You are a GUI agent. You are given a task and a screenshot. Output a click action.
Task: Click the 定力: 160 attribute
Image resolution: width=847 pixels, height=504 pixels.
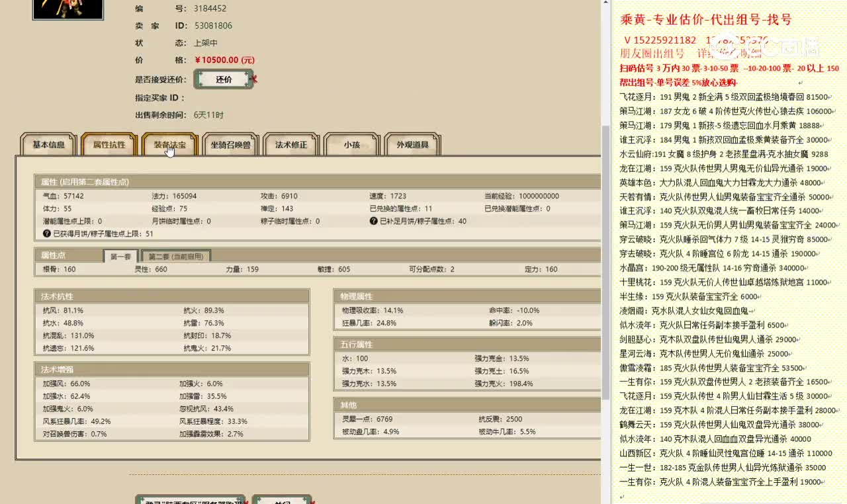point(541,269)
